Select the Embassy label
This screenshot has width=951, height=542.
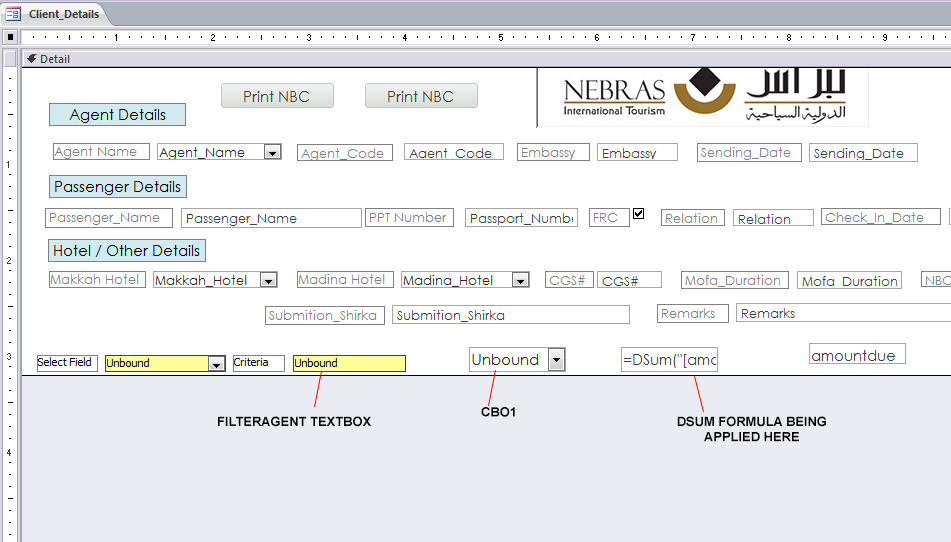coord(553,152)
